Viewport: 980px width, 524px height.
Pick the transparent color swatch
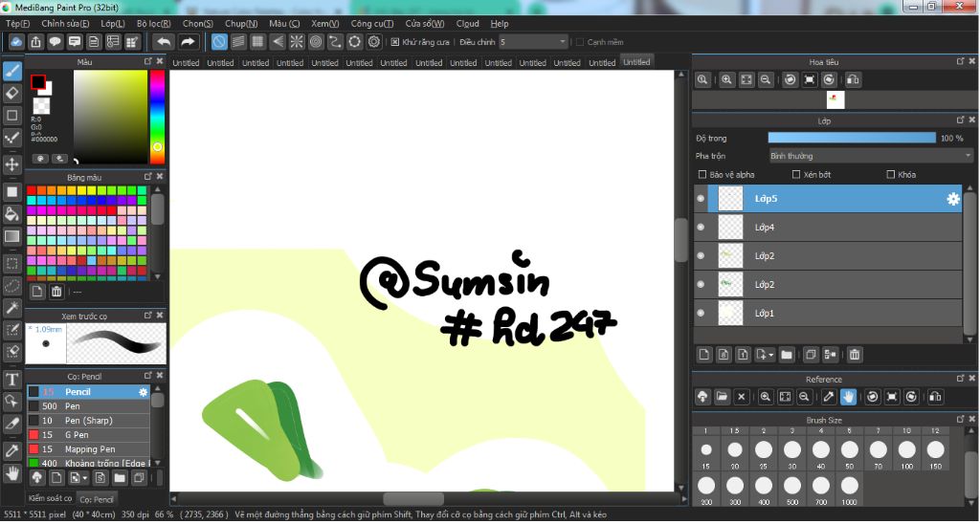pos(41,105)
